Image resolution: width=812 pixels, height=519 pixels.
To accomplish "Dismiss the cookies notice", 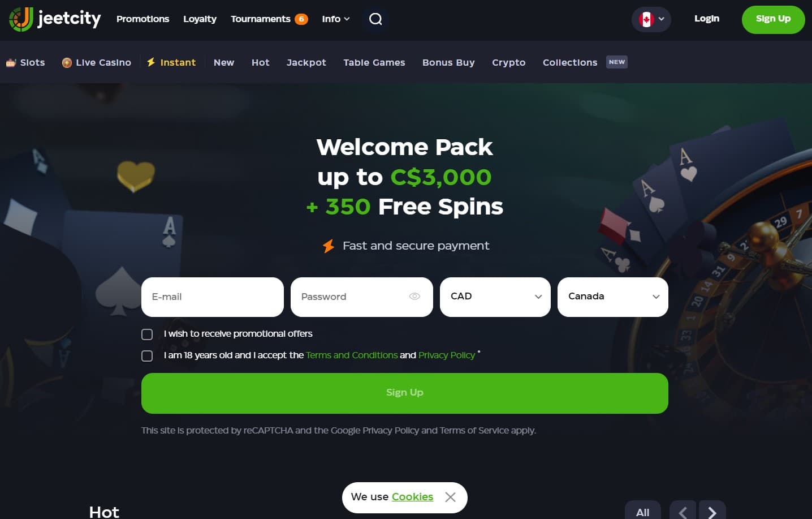I will (450, 497).
